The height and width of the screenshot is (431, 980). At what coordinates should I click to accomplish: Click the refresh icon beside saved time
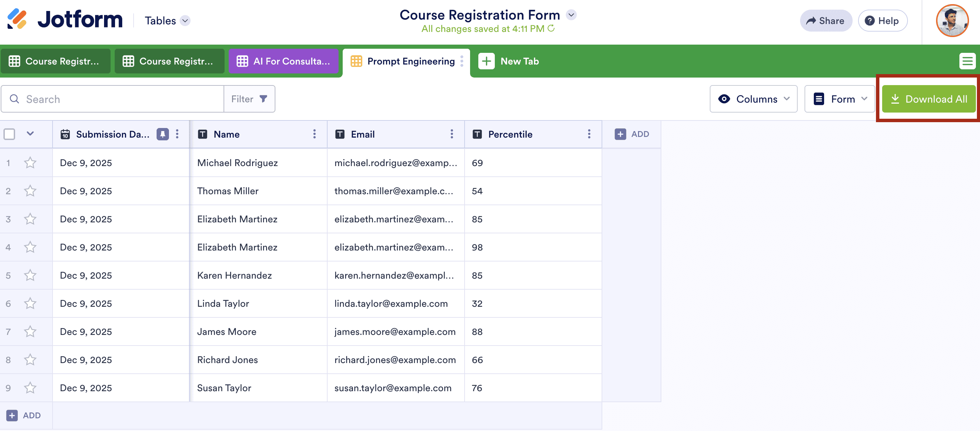(x=551, y=28)
